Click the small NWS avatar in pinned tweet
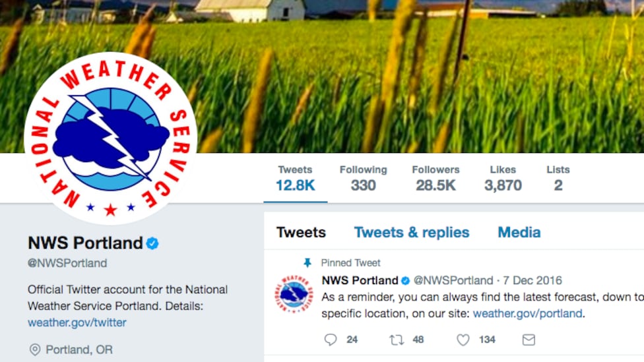 click(x=294, y=294)
